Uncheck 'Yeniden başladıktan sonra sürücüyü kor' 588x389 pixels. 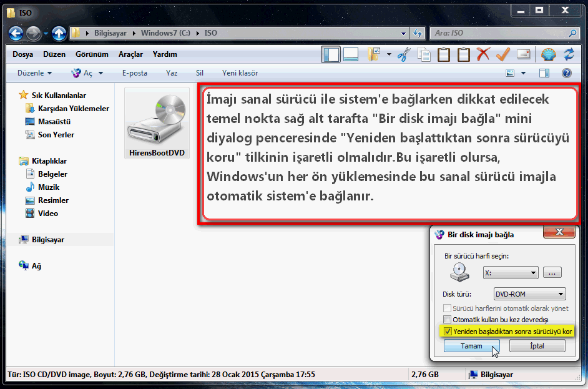[448, 332]
